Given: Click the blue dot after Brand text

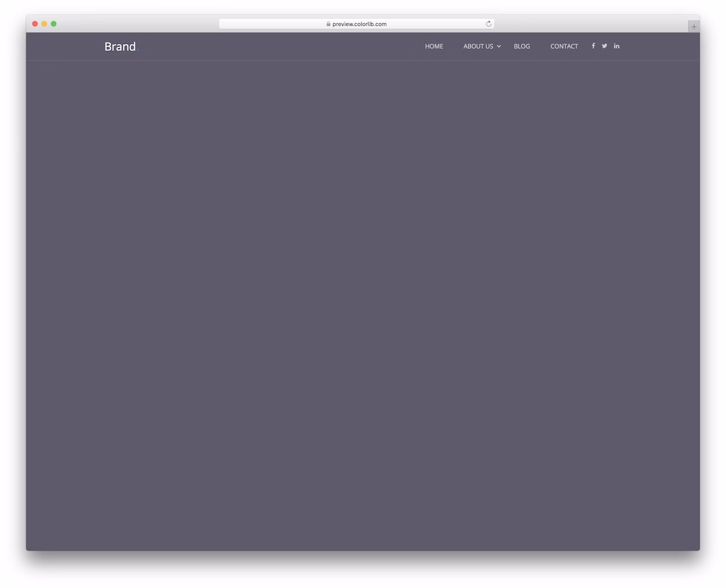Looking at the screenshot, I should coord(137,51).
